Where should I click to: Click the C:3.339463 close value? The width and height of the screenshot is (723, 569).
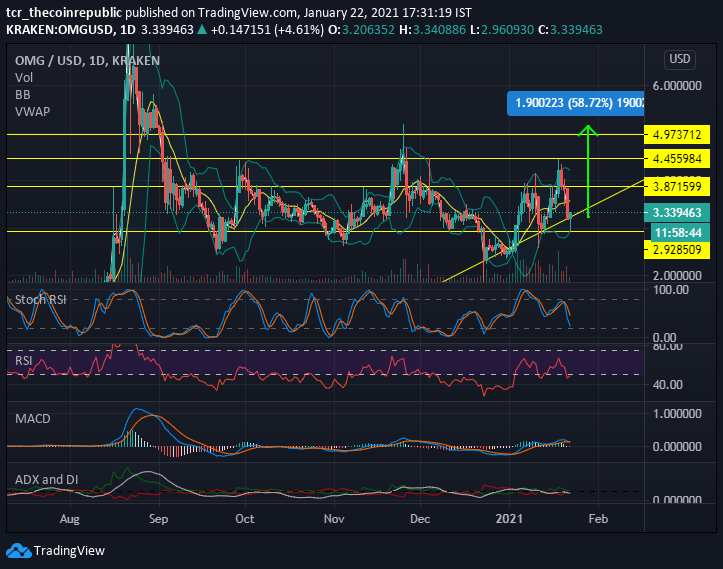pyautogui.click(x=570, y=30)
